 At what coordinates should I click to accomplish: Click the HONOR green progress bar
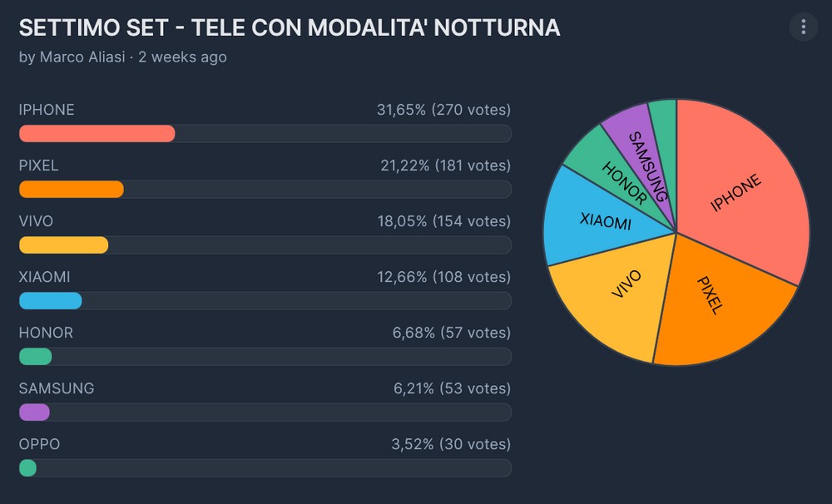(x=36, y=357)
